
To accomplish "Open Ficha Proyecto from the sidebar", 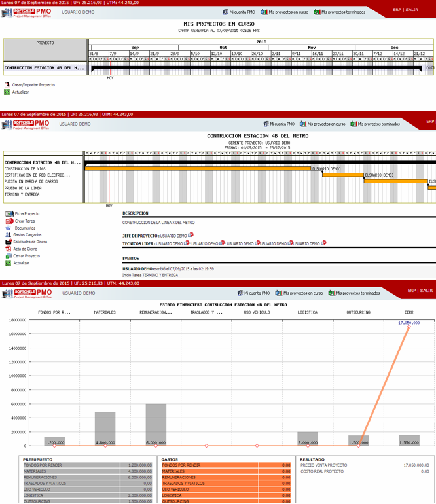I will click(x=9, y=214).
